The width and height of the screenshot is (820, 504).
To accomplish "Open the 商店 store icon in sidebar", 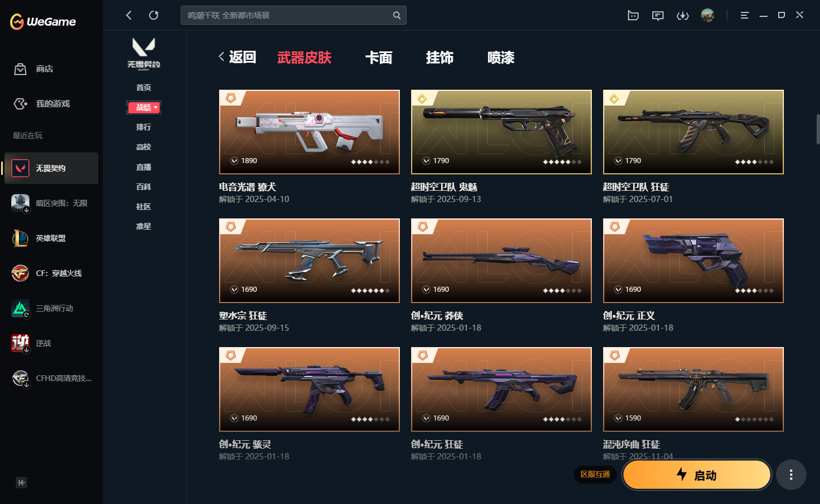I will pyautogui.click(x=20, y=69).
